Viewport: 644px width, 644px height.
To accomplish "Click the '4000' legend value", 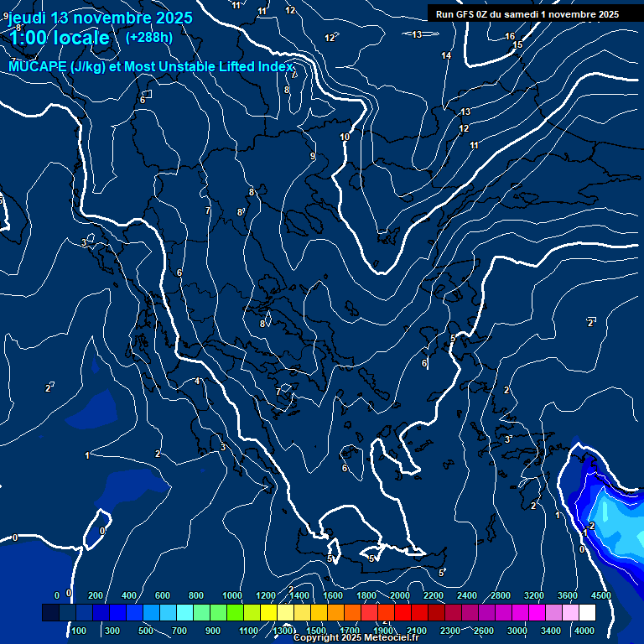I will point(584,631).
